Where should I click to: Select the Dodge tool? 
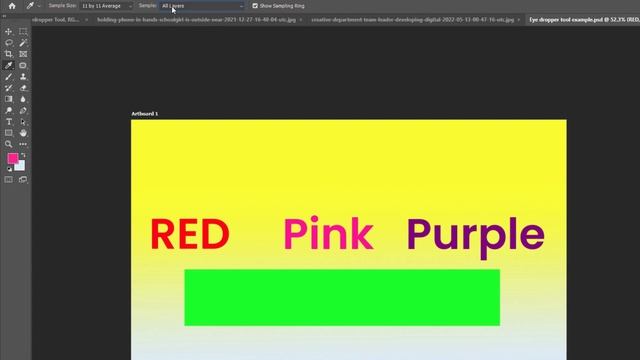click(9, 110)
